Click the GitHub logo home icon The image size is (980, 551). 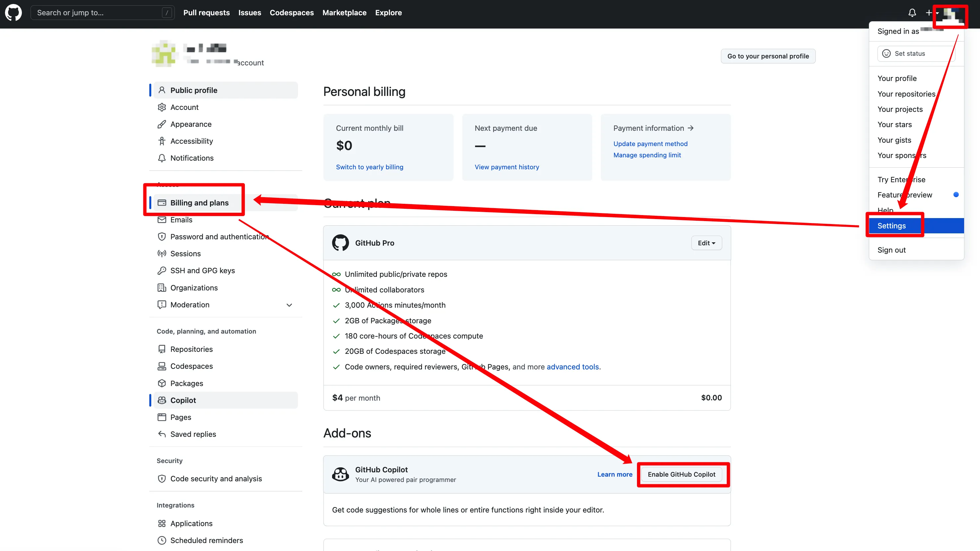(13, 13)
